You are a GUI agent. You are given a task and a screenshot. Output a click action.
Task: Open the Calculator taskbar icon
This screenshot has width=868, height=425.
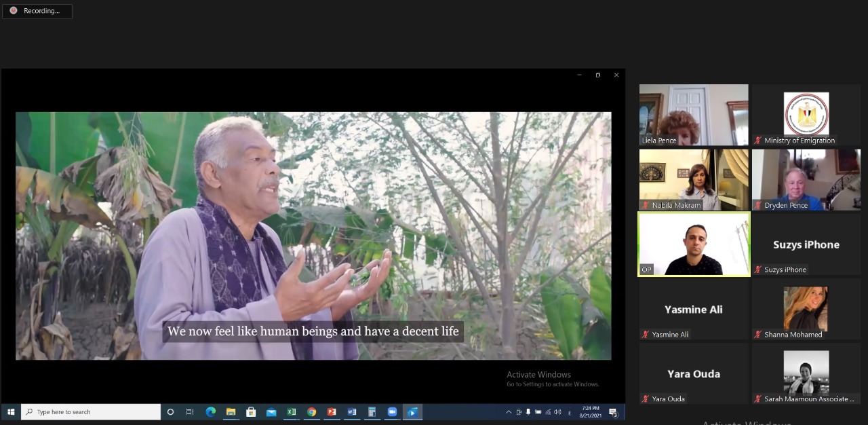tap(372, 412)
